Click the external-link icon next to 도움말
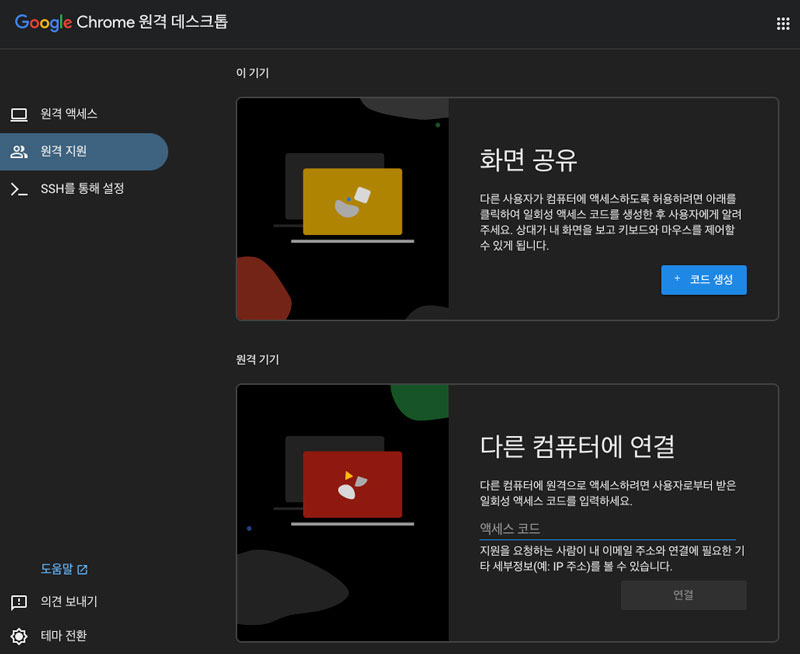 [x=82, y=569]
